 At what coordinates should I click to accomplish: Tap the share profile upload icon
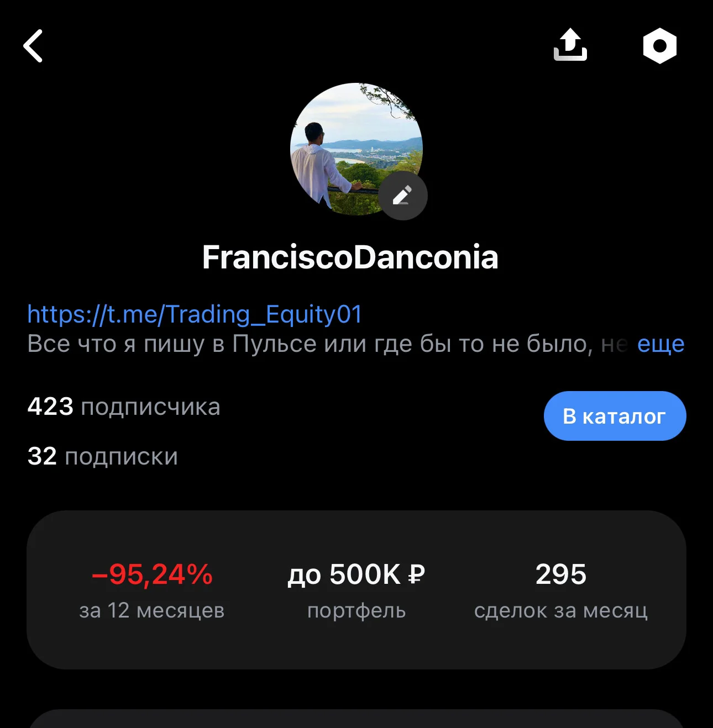570,45
